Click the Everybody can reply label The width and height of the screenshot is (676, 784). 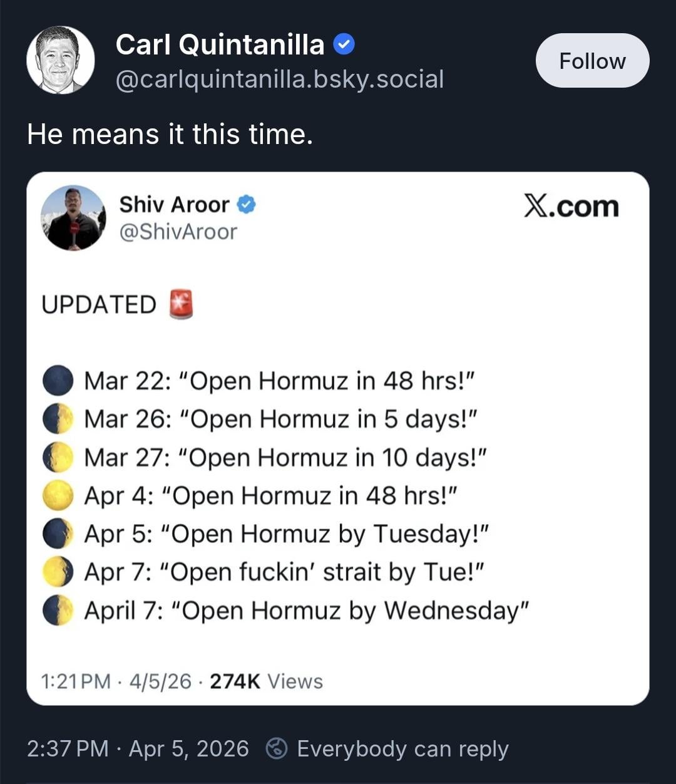pyautogui.click(x=402, y=748)
